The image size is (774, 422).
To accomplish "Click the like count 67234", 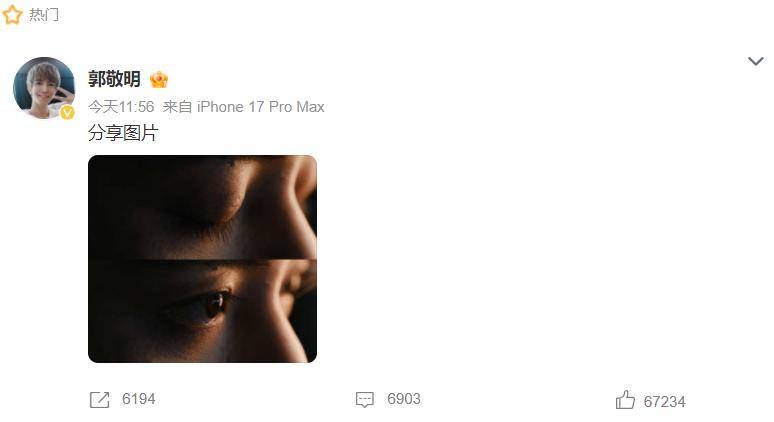I will coord(664,402).
